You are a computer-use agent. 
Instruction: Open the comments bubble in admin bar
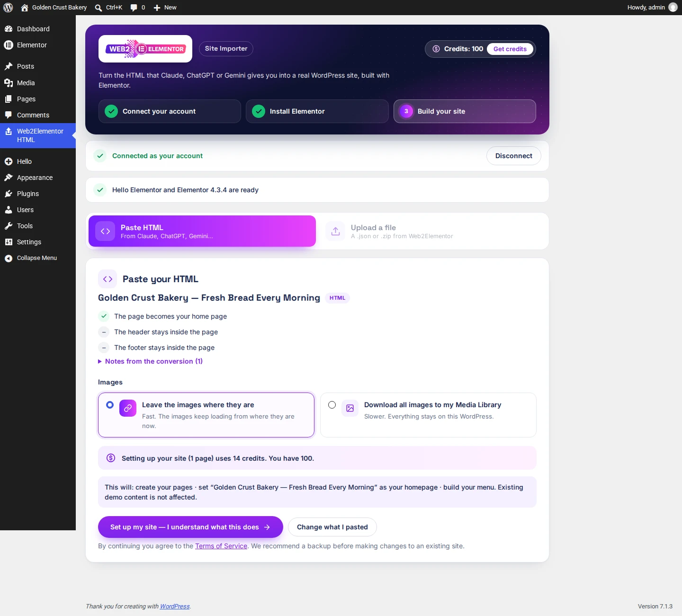pyautogui.click(x=134, y=8)
